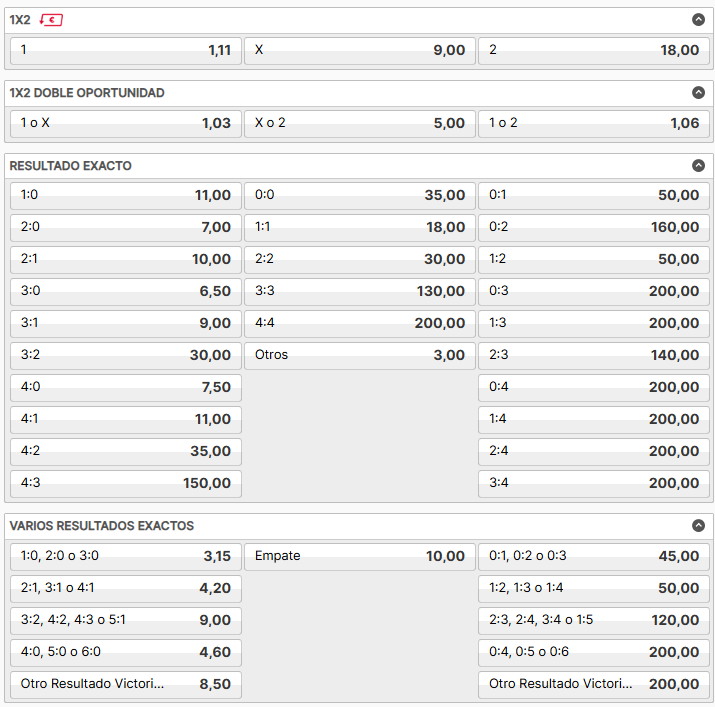The width and height of the screenshot is (715, 707).
Task: Collapse the 1X2 Doble Oportunidad section
Action: point(698,93)
